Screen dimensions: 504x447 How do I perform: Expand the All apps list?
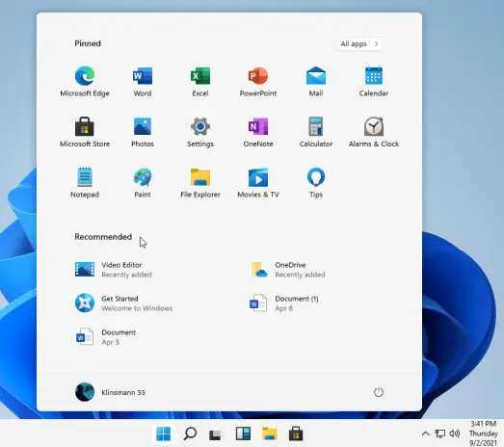[x=359, y=44]
